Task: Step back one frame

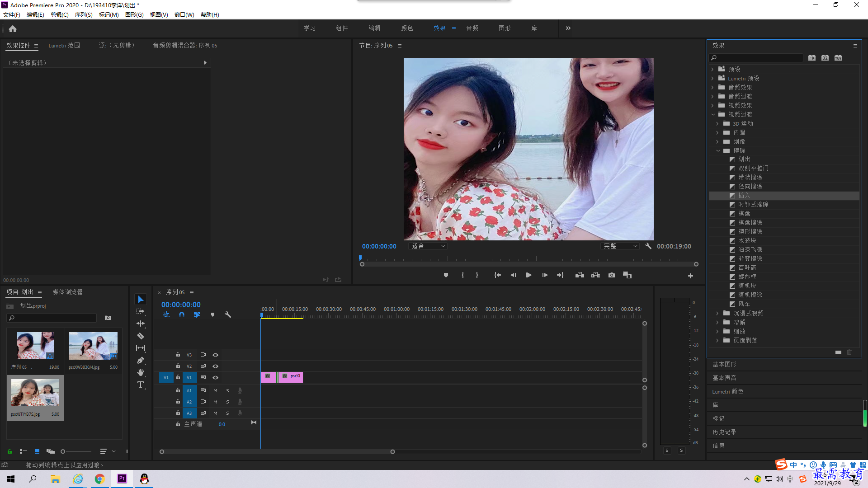Action: pos(513,275)
